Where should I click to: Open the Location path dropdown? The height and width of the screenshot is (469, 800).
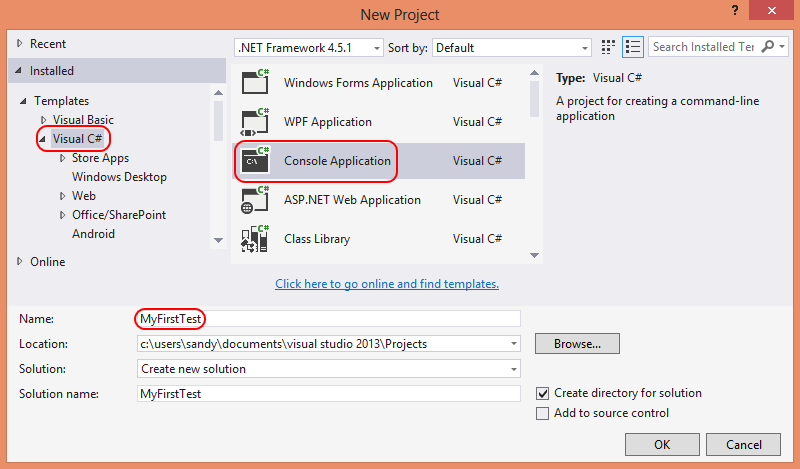tap(514, 344)
